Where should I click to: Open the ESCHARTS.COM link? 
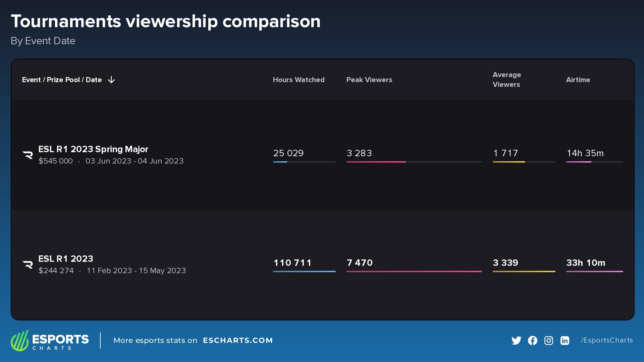pyautogui.click(x=238, y=341)
